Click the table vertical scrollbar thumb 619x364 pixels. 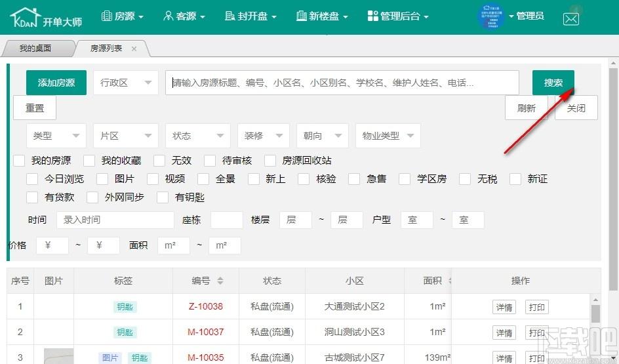coord(595,314)
